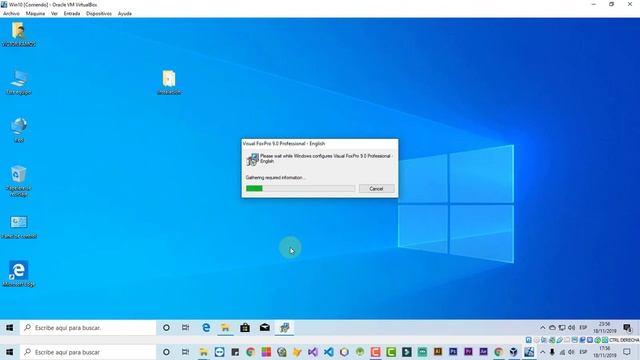
Task: Open VirtualBox Manager from host taskbar
Action: tap(514, 352)
